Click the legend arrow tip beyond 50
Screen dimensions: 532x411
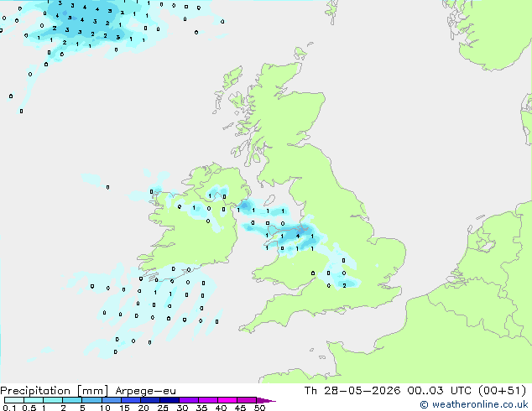pos(266,401)
